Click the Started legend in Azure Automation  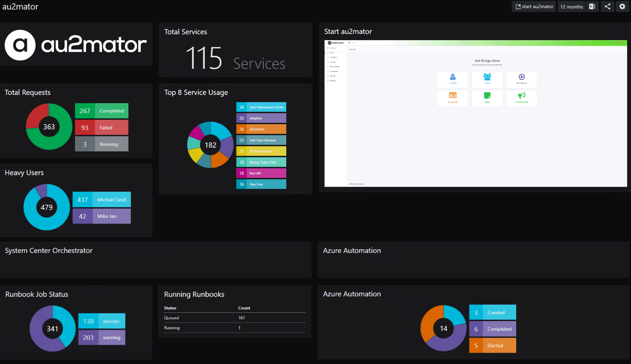click(492, 345)
